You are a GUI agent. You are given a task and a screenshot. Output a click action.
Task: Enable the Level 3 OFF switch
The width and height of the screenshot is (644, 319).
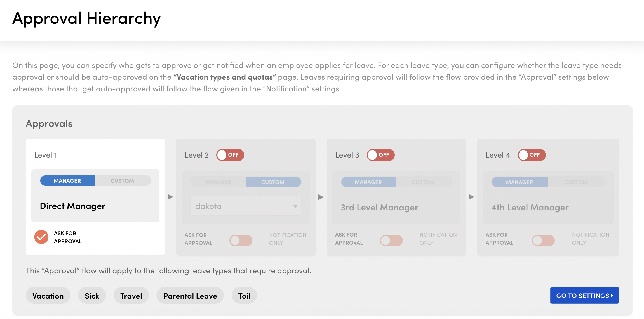380,155
